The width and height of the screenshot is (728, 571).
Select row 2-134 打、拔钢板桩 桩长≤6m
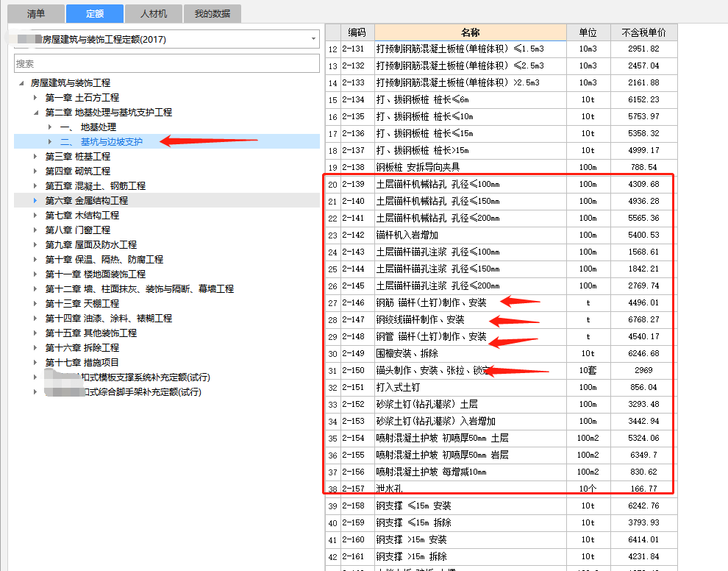[502, 100]
